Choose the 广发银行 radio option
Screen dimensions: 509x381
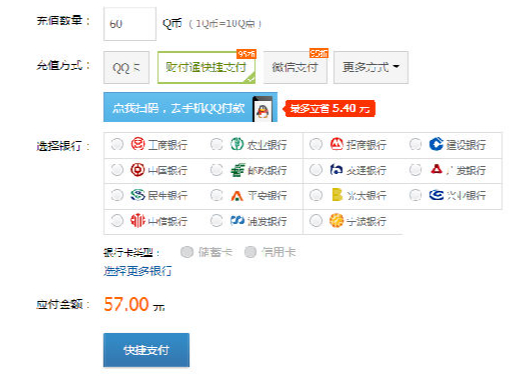click(x=415, y=170)
